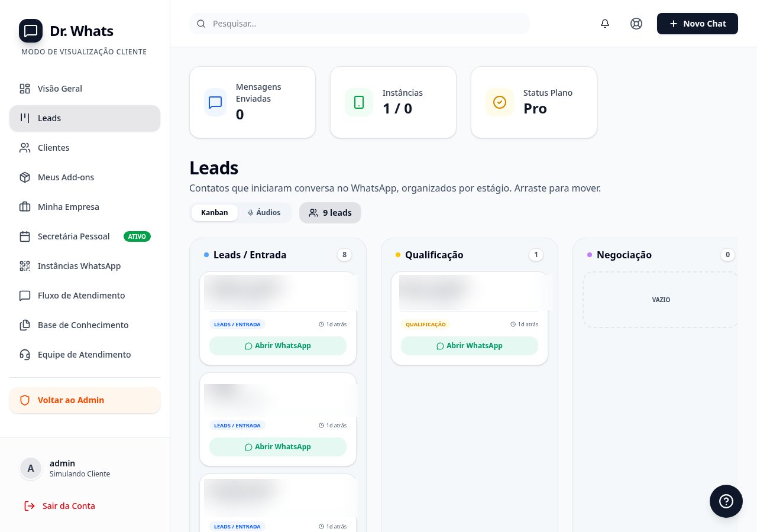757x532 pixels.
Task: Open notifications bell icon
Action: click(605, 24)
